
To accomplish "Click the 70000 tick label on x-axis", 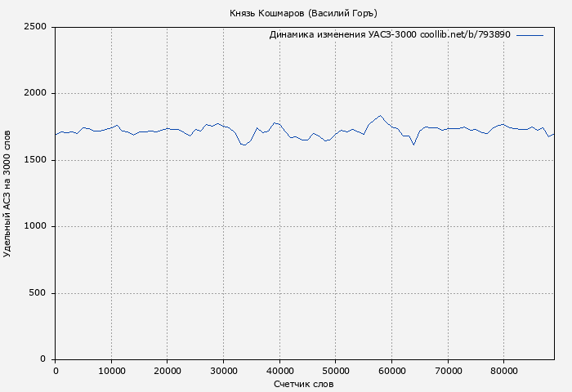I will pos(448,371).
